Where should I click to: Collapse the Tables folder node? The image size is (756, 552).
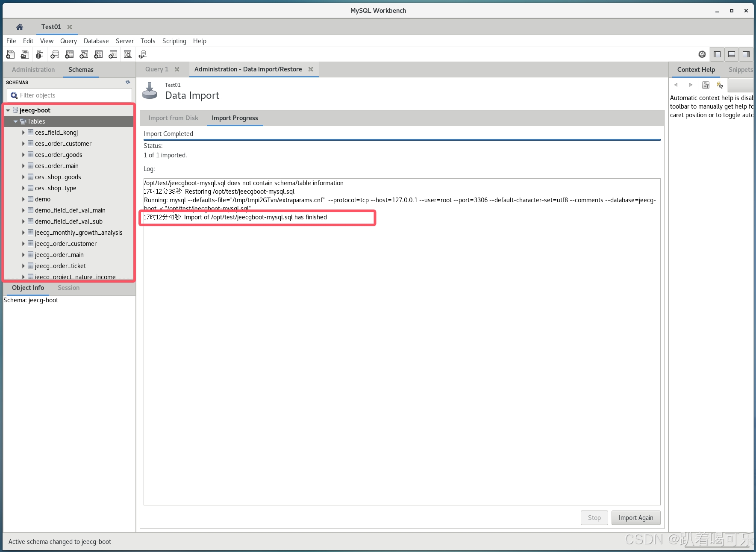click(x=15, y=121)
